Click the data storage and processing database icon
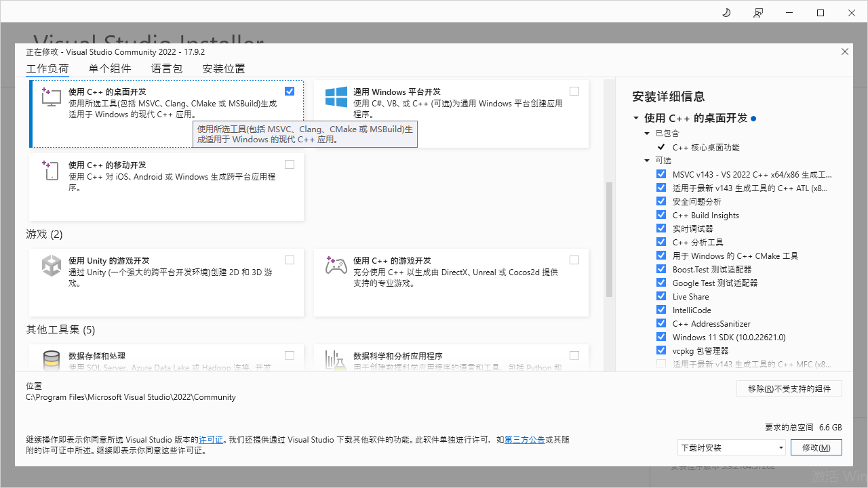Image resolution: width=868 pixels, height=488 pixels. [52, 361]
